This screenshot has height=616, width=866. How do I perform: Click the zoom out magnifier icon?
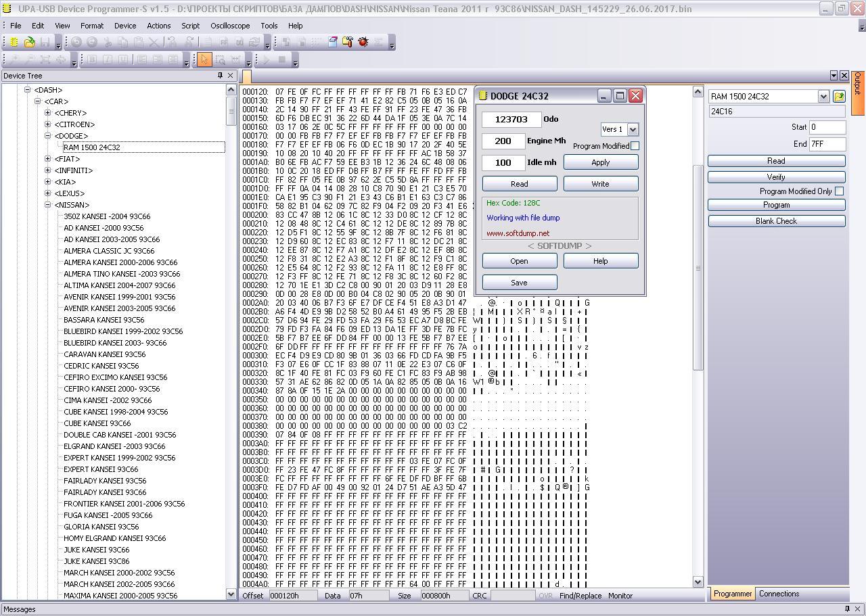30,60
